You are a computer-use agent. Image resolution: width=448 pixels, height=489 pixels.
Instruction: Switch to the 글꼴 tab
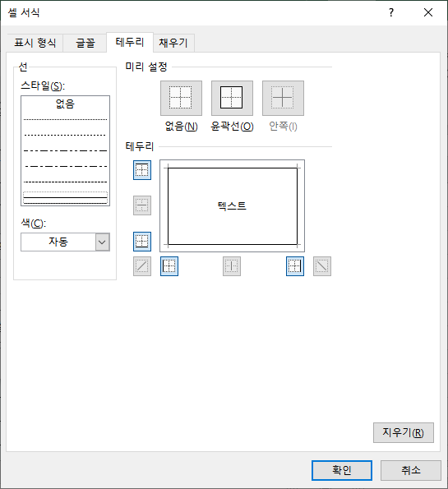pos(85,43)
